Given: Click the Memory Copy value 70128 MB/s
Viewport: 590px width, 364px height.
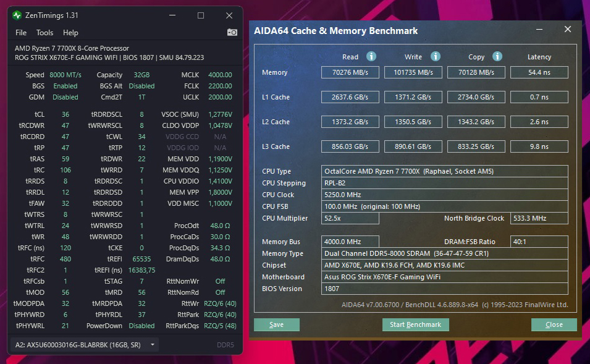Looking at the screenshot, I should pyautogui.click(x=476, y=72).
